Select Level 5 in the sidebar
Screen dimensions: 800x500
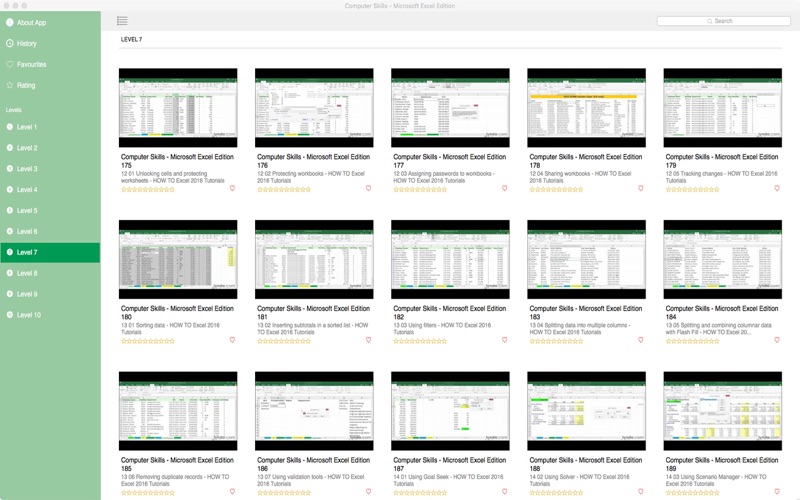tap(50, 210)
